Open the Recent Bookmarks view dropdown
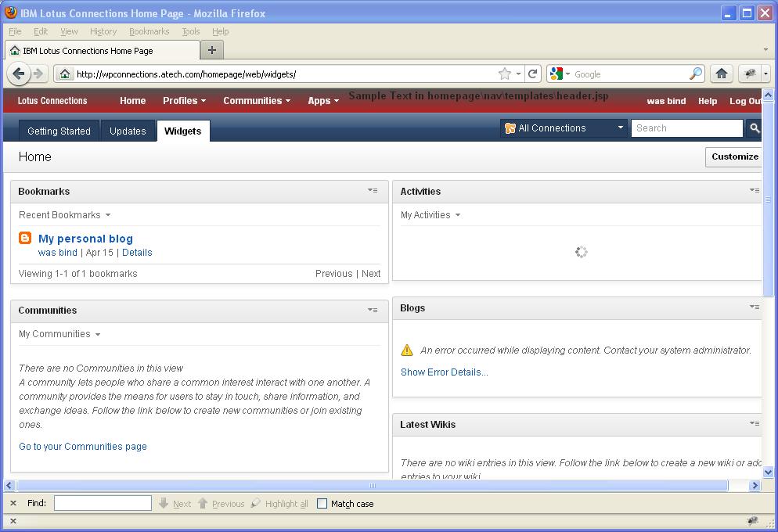 pos(64,214)
